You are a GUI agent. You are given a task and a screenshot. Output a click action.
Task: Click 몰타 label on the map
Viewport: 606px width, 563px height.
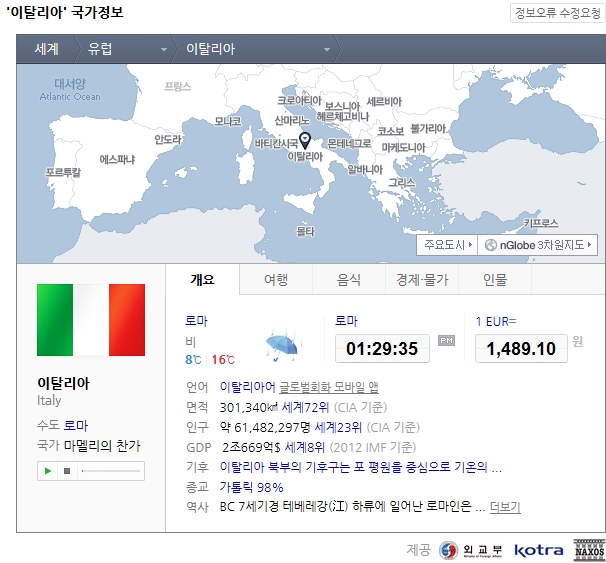coord(305,231)
